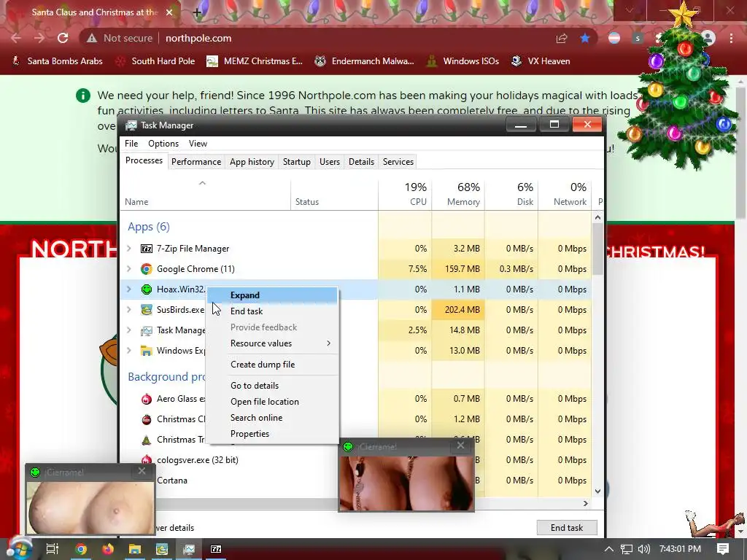Show hidden system tray icons
747x560 pixels.
click(x=609, y=549)
